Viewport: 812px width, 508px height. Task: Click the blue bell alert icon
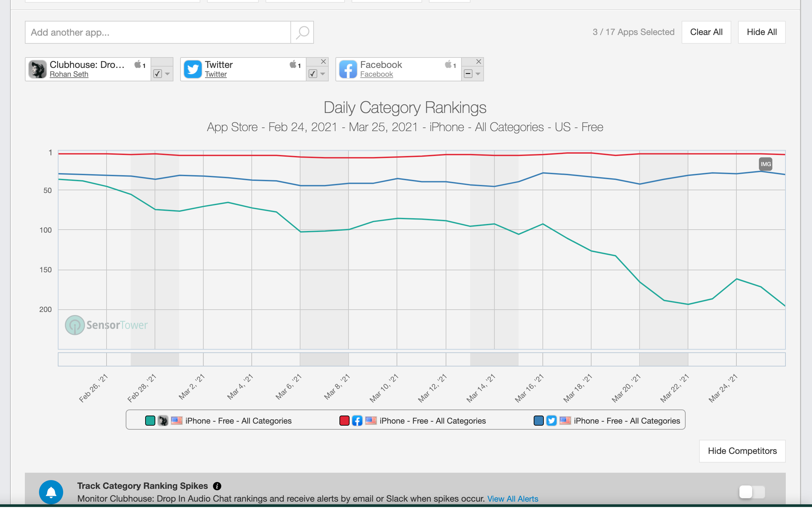(x=51, y=492)
